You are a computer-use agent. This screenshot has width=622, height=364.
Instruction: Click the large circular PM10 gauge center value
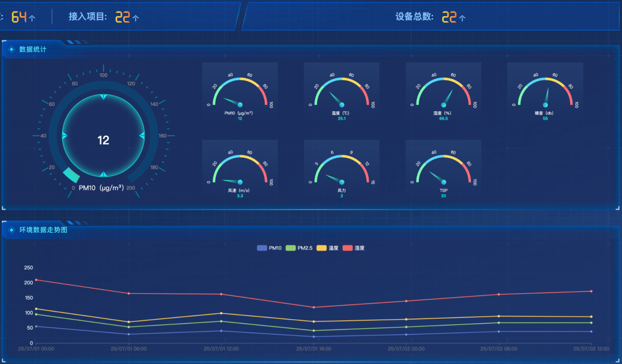click(x=103, y=140)
